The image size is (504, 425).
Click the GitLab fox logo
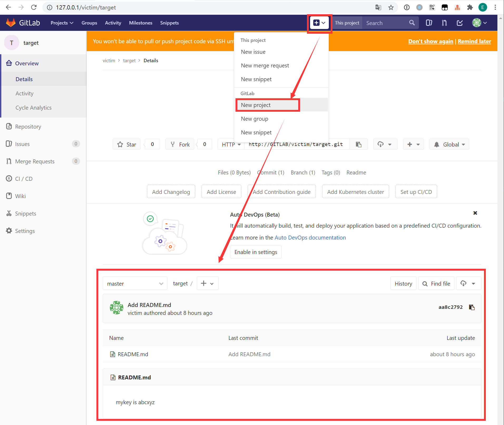pyautogui.click(x=11, y=23)
